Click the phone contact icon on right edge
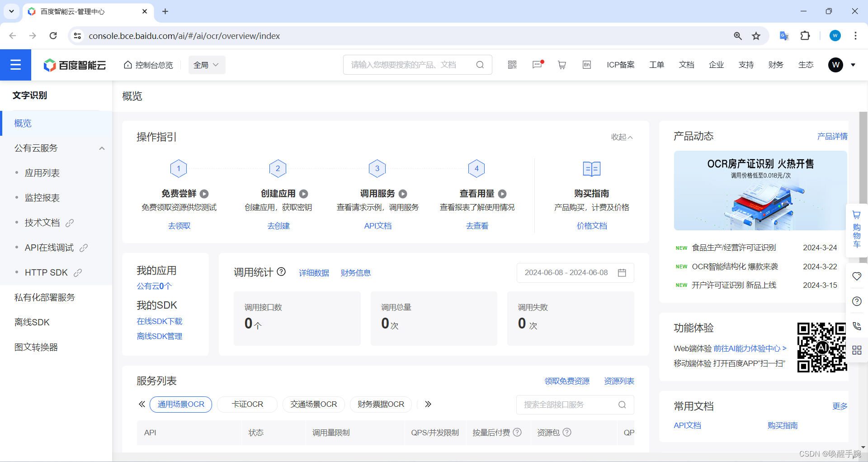 pos(857,326)
